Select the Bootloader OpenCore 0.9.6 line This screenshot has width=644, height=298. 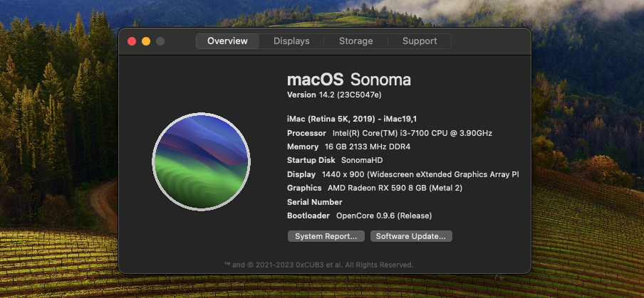pos(359,215)
